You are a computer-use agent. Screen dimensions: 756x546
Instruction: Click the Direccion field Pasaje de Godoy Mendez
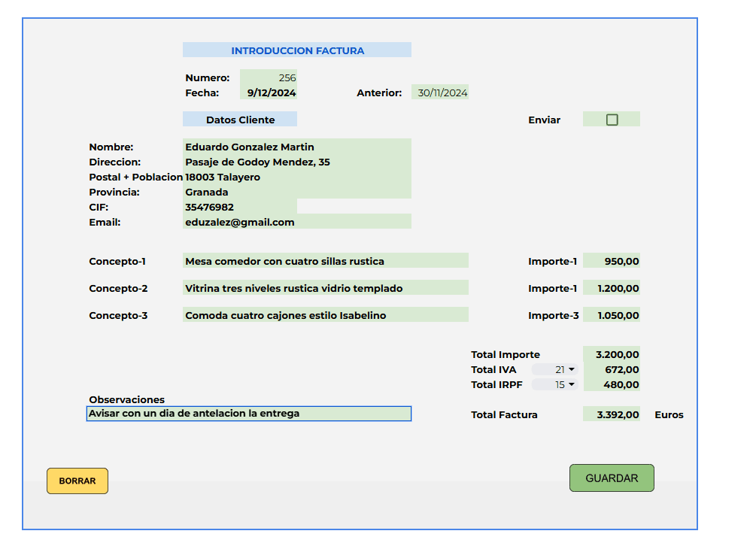297,162
